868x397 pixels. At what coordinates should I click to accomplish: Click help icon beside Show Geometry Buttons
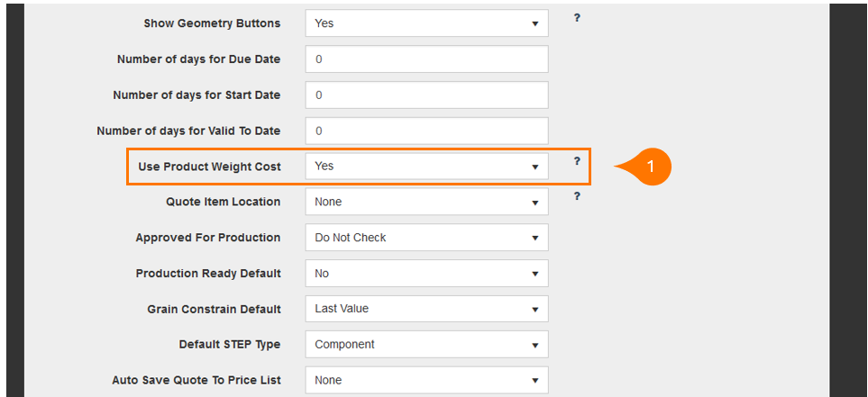576,18
